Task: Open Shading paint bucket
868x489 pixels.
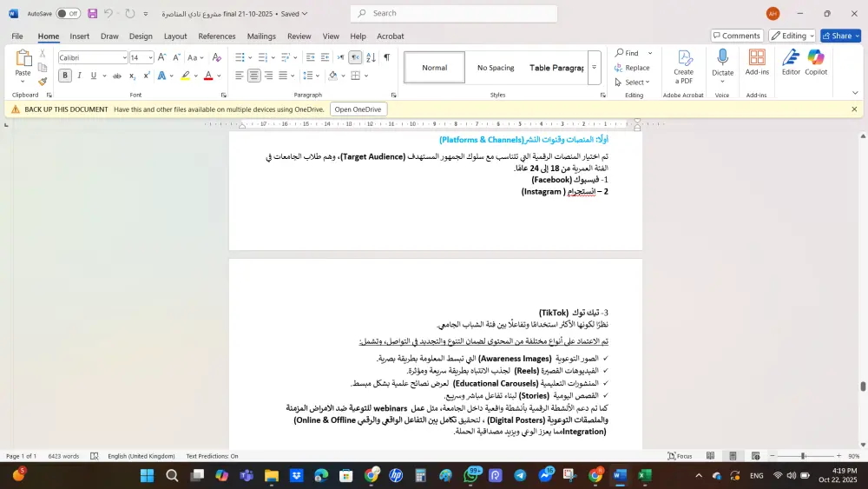Action: (332, 76)
